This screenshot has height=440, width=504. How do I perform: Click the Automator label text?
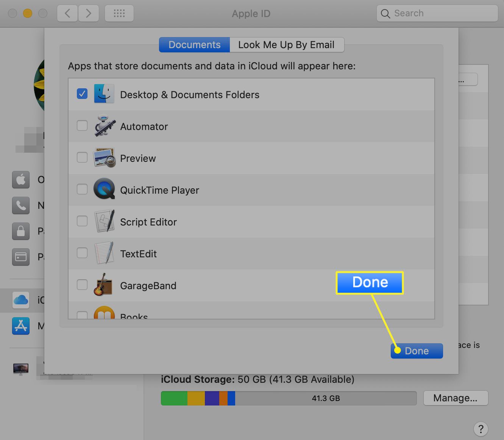(144, 127)
